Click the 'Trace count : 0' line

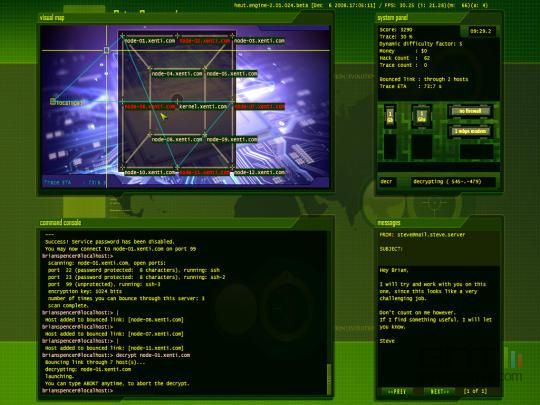[x=403, y=65]
